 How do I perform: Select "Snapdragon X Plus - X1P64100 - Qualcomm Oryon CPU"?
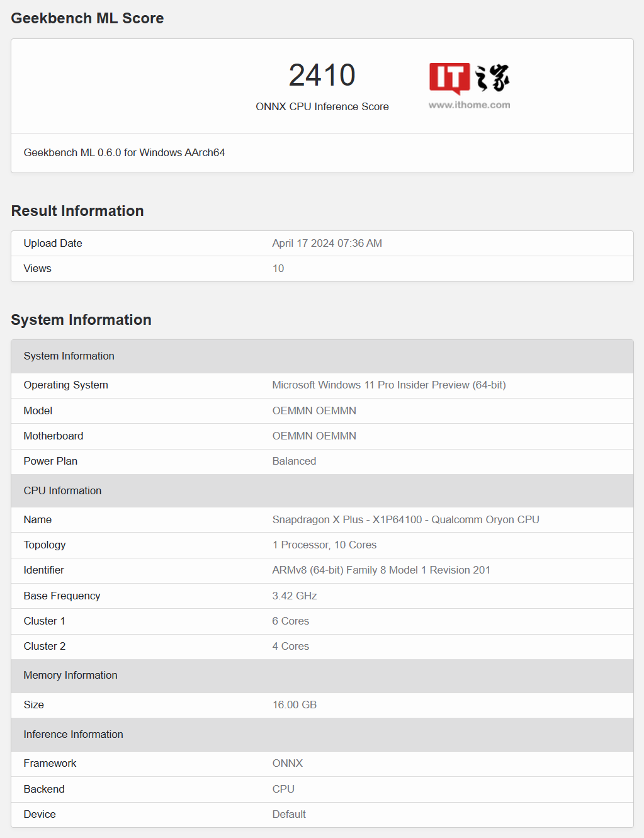click(x=406, y=520)
